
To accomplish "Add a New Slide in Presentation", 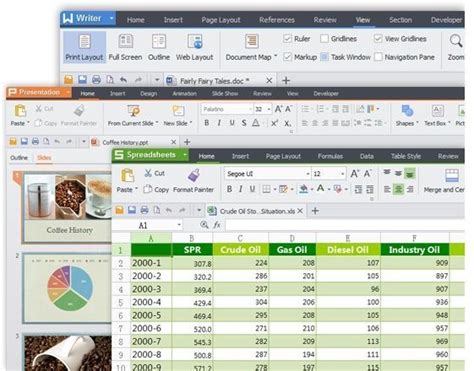I will coord(178,115).
